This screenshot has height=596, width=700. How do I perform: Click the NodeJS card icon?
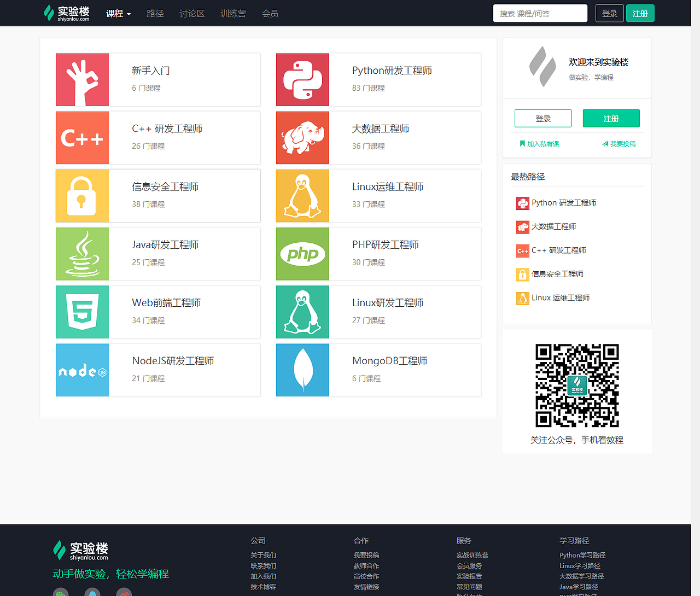[82, 370]
